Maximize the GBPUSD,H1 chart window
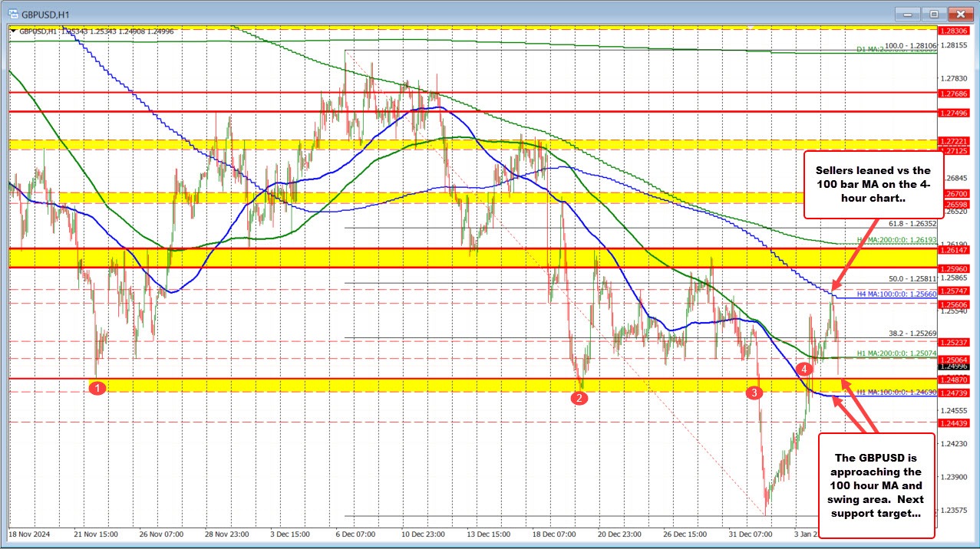The image size is (980, 549). 934,13
